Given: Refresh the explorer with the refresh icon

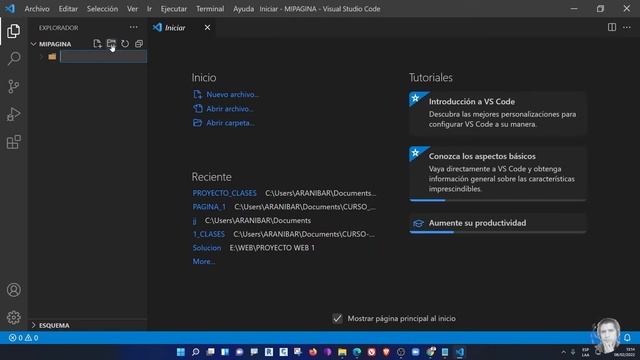Looking at the screenshot, I should point(125,44).
